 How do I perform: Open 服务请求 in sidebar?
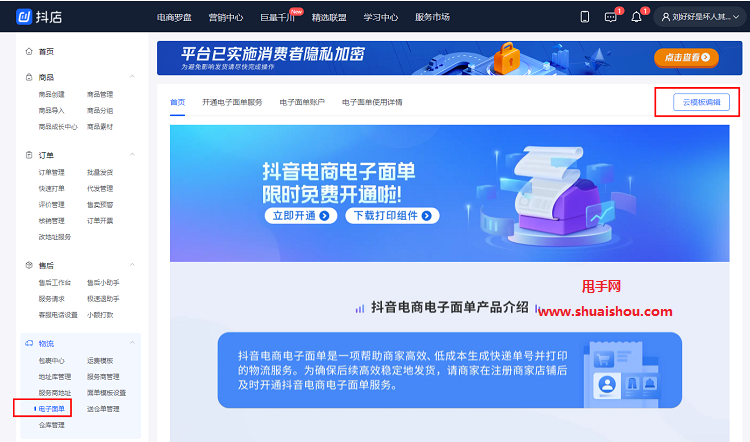(x=52, y=299)
